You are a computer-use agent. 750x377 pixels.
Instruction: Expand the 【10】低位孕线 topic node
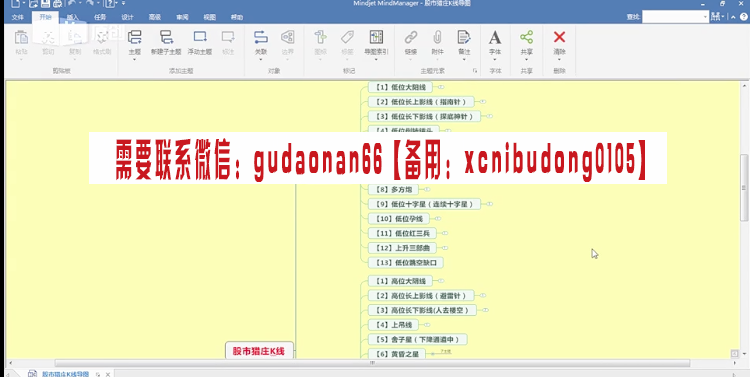[x=438, y=219]
